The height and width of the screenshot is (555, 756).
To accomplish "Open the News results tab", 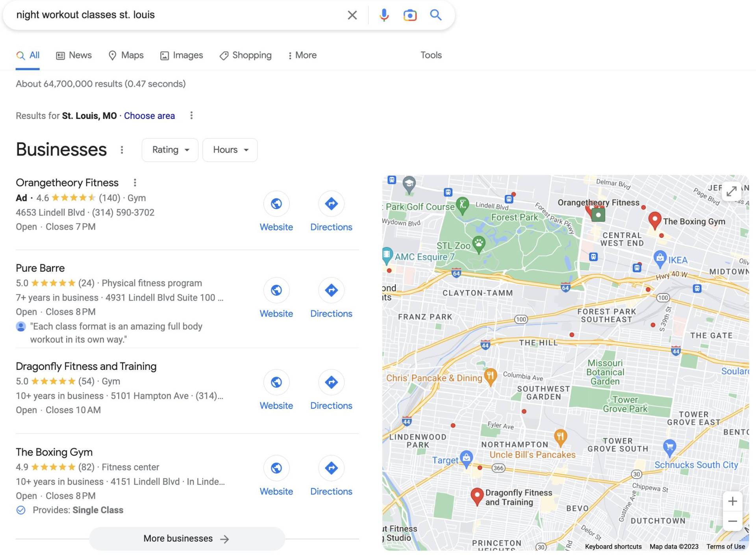I will coord(74,55).
